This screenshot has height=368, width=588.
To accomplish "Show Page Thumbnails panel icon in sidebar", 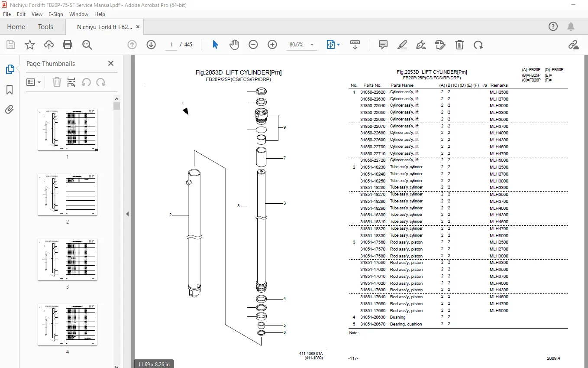I will point(10,69).
